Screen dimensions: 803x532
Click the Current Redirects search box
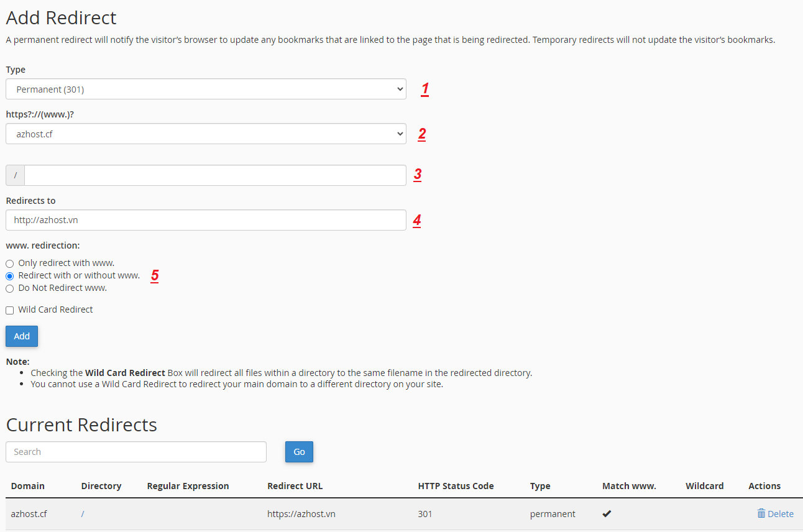(x=136, y=452)
